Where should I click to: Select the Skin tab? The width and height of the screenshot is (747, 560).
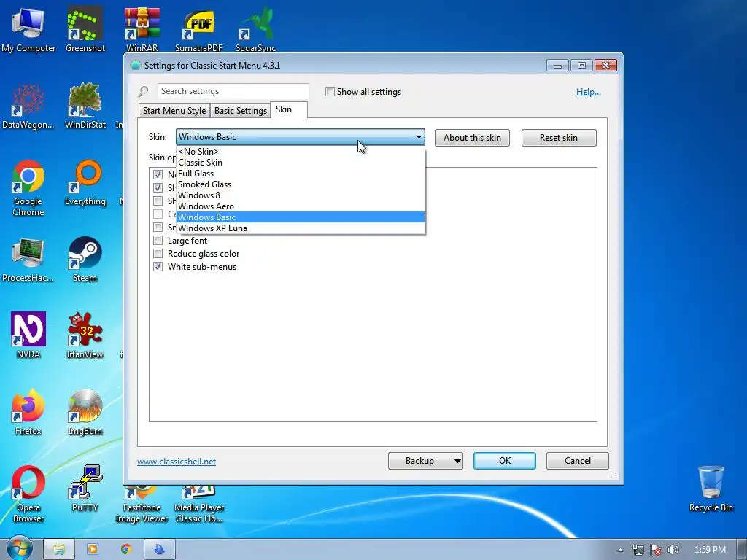289,109
